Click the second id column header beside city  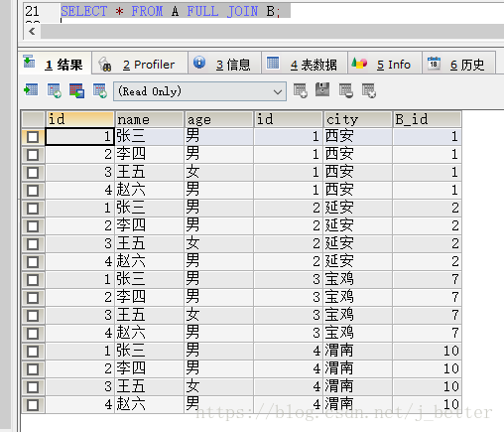coord(288,119)
